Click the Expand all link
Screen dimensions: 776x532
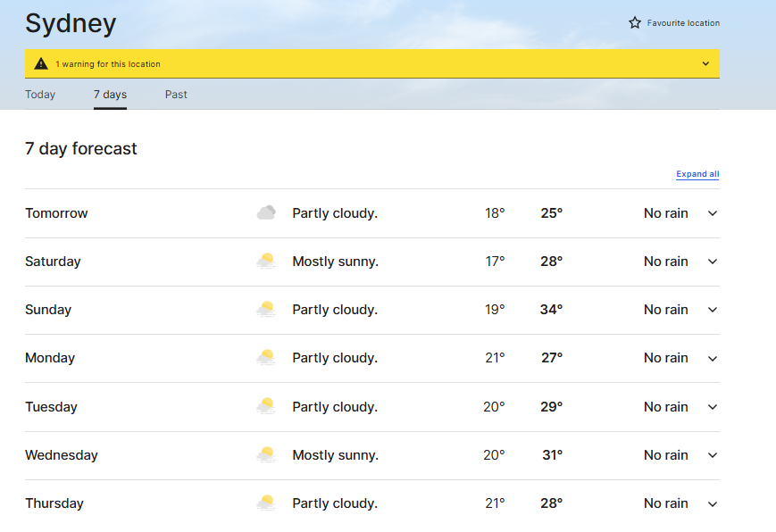[x=697, y=174]
